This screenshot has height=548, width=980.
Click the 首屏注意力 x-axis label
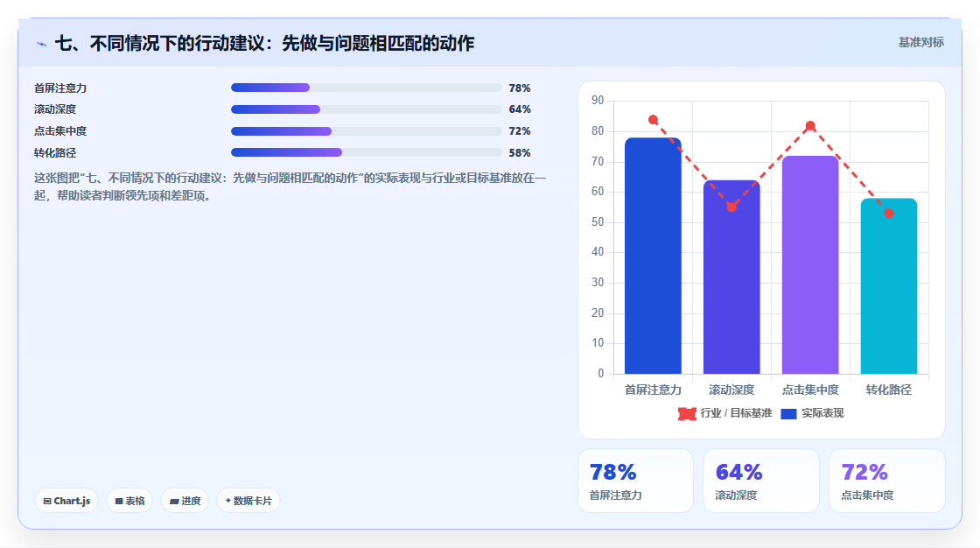(653, 390)
